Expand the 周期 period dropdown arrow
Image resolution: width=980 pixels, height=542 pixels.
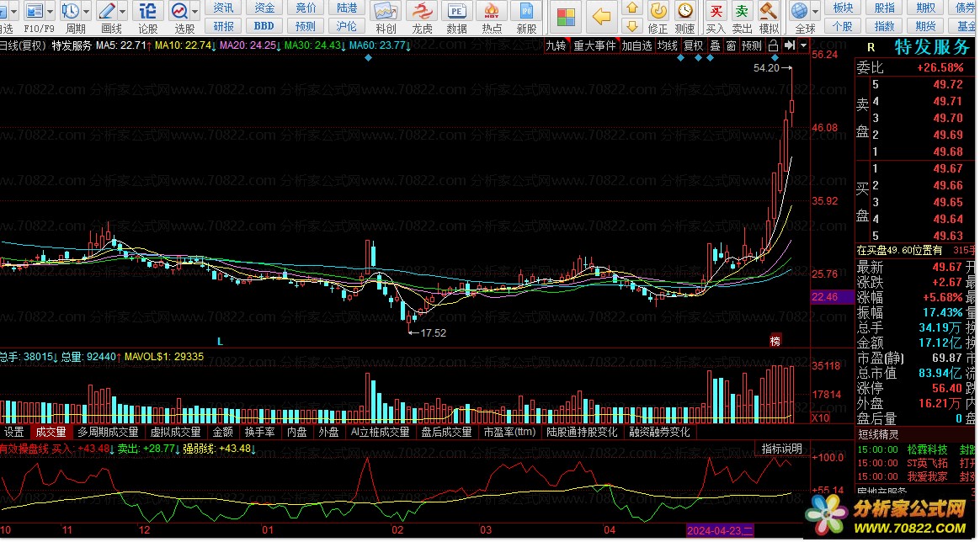click(x=86, y=11)
